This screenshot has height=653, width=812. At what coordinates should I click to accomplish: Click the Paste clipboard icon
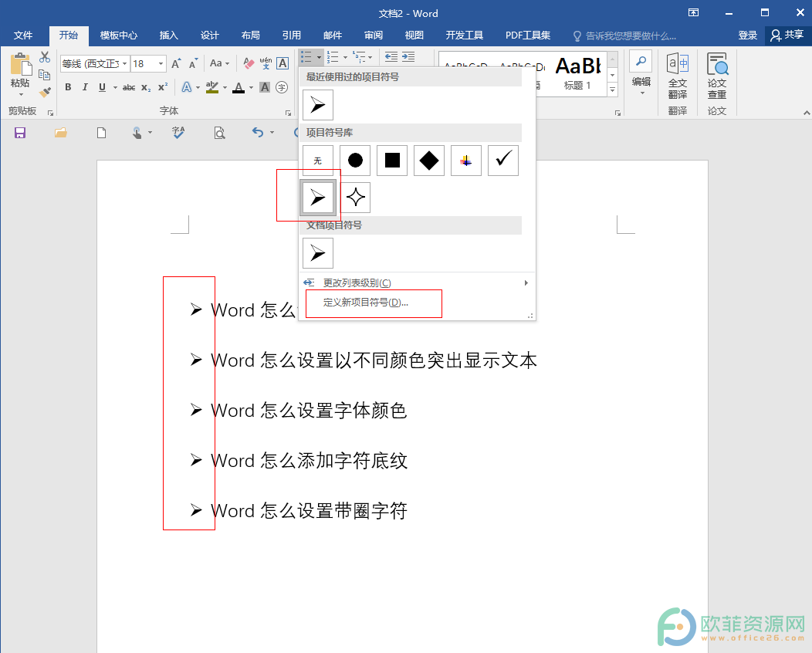pos(20,65)
